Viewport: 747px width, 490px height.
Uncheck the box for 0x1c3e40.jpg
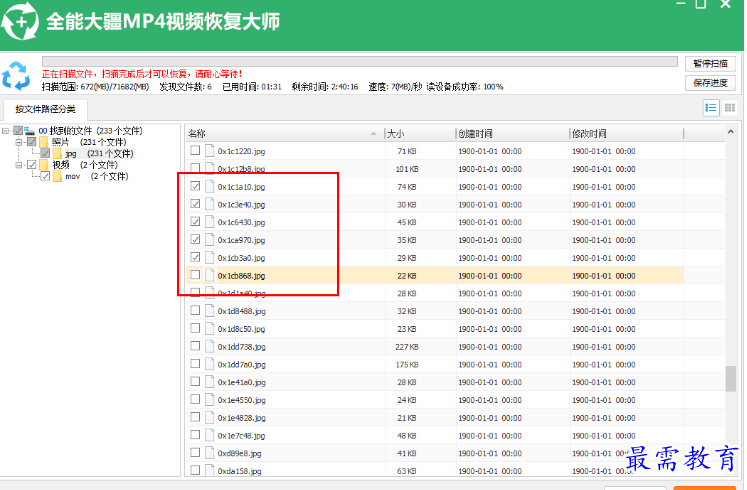[x=195, y=204]
